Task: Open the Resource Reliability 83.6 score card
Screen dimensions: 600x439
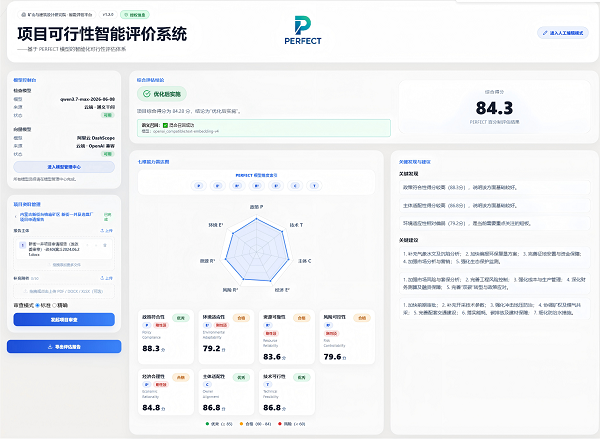Action: (287, 337)
